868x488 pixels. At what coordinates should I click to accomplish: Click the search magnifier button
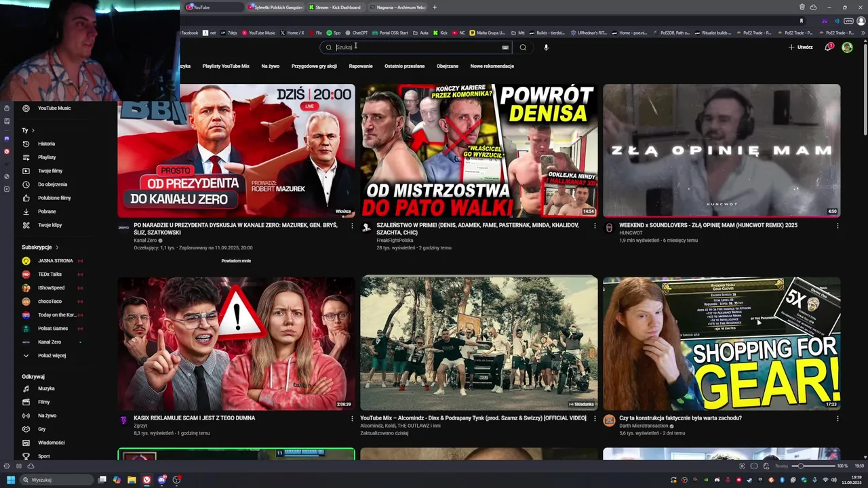[x=523, y=47]
